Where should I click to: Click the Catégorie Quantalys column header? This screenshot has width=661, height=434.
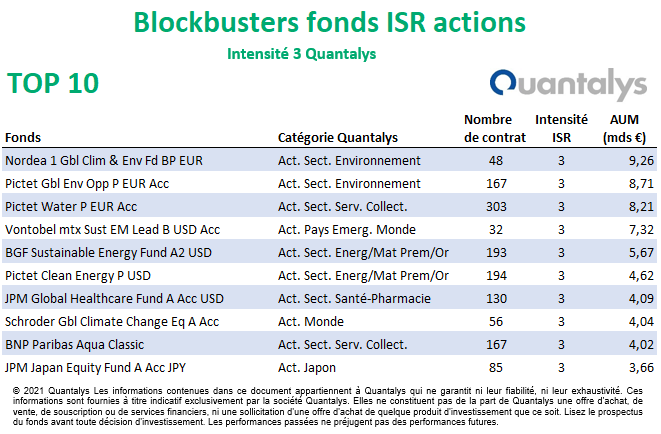pos(338,137)
